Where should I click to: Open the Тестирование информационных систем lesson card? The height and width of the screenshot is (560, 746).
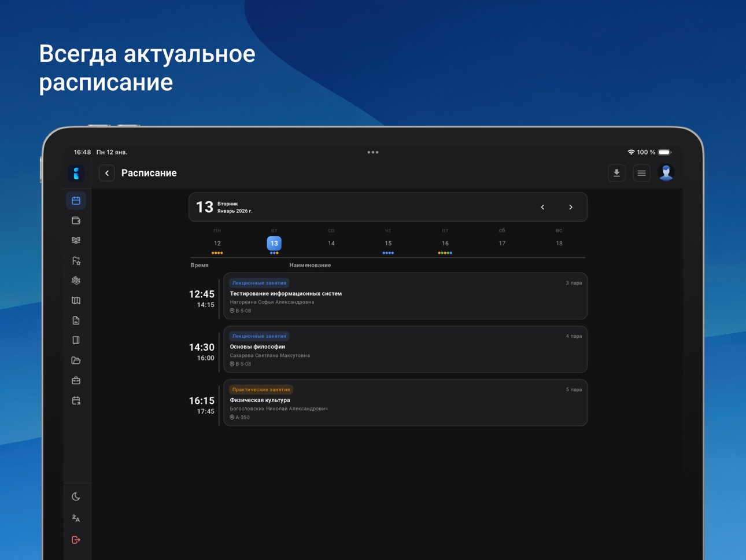[405, 296]
